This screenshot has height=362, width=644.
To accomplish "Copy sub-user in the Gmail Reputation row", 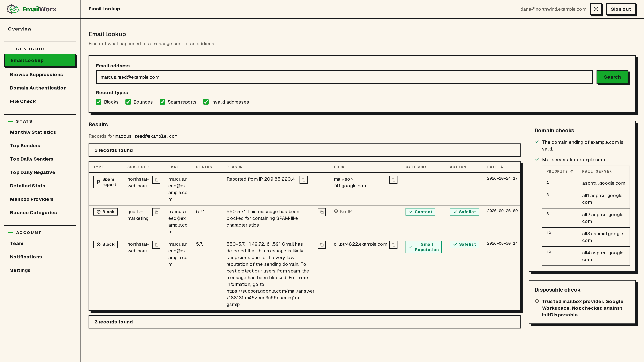I will [156, 245].
